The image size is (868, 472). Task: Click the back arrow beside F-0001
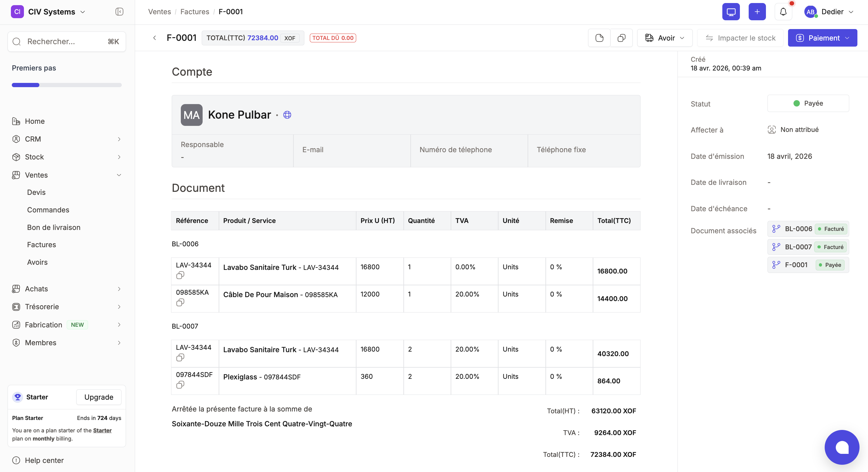[x=155, y=38]
